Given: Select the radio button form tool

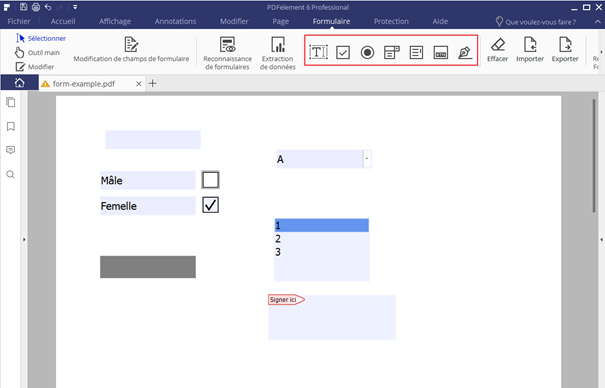Looking at the screenshot, I should 367,52.
